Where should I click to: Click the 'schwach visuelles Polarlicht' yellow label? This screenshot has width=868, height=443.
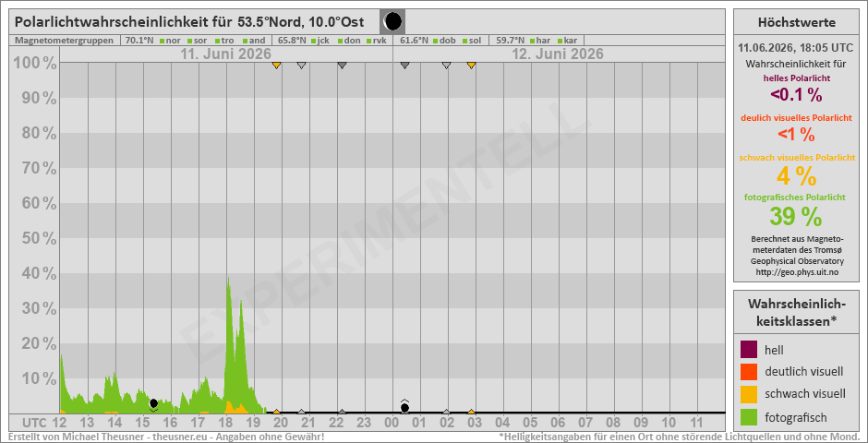[x=797, y=158]
